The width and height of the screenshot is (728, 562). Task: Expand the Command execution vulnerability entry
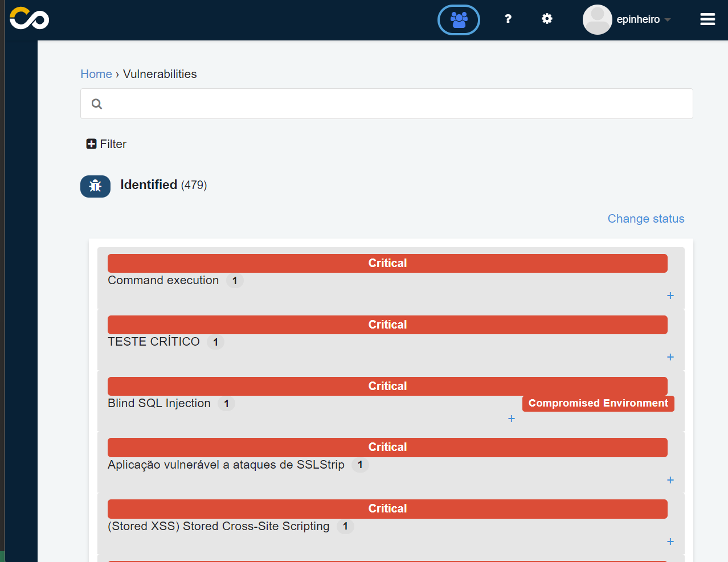(x=670, y=296)
